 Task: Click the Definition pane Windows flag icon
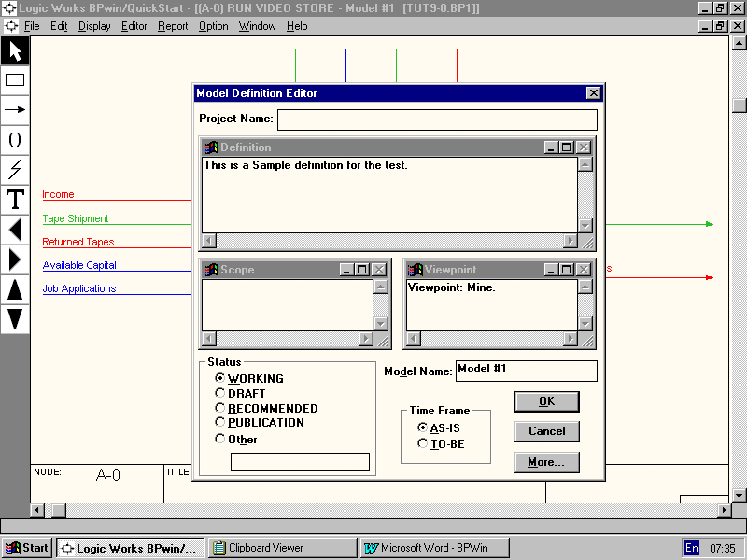point(210,147)
